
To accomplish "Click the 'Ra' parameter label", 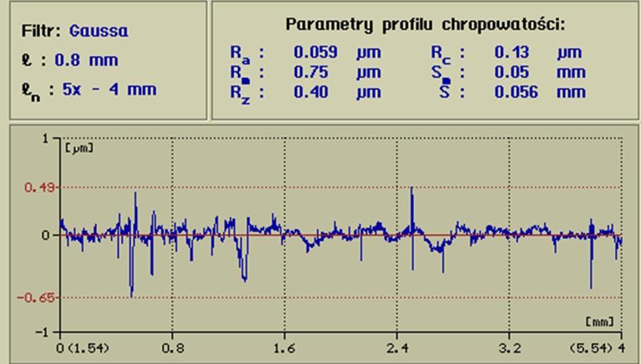I will click(240, 54).
